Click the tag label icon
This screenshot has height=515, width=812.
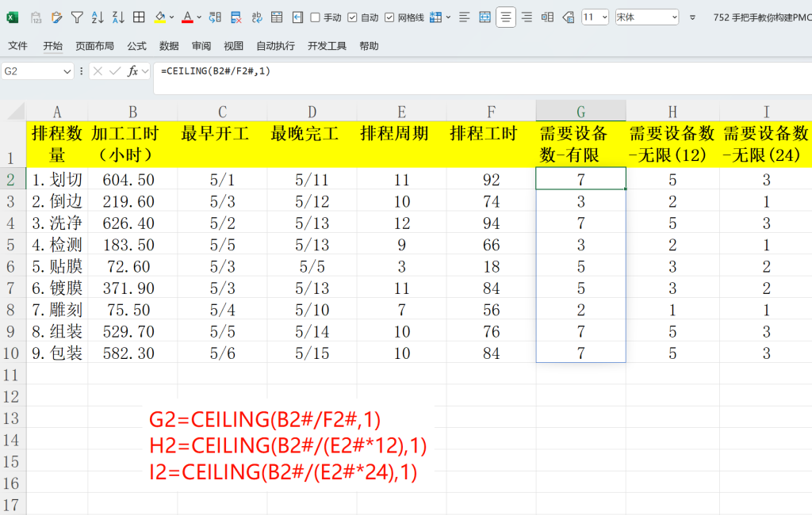(568, 17)
